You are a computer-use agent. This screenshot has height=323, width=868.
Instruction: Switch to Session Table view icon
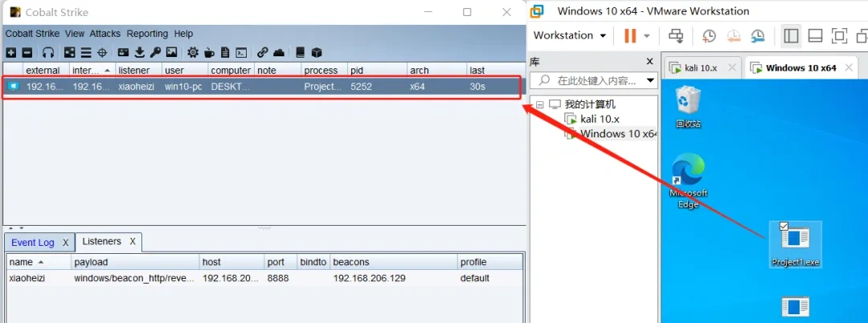coord(86,52)
